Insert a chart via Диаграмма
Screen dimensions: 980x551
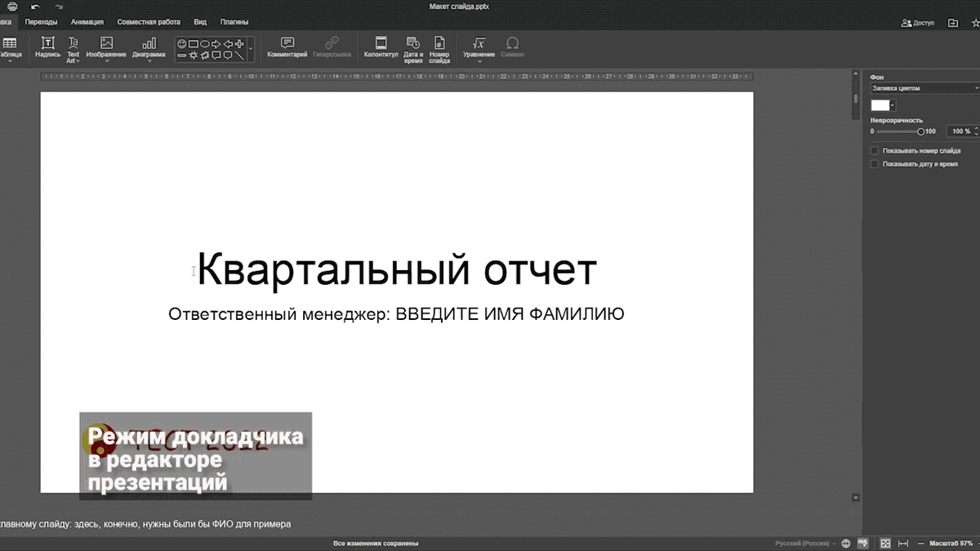click(149, 48)
